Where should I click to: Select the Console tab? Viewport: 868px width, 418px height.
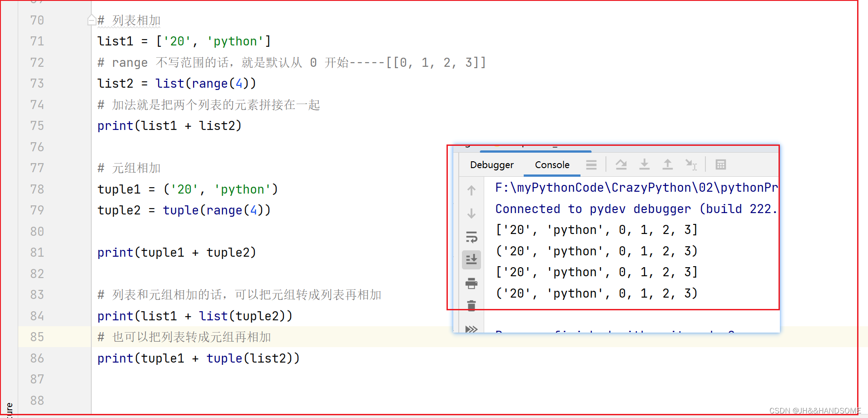(552, 165)
